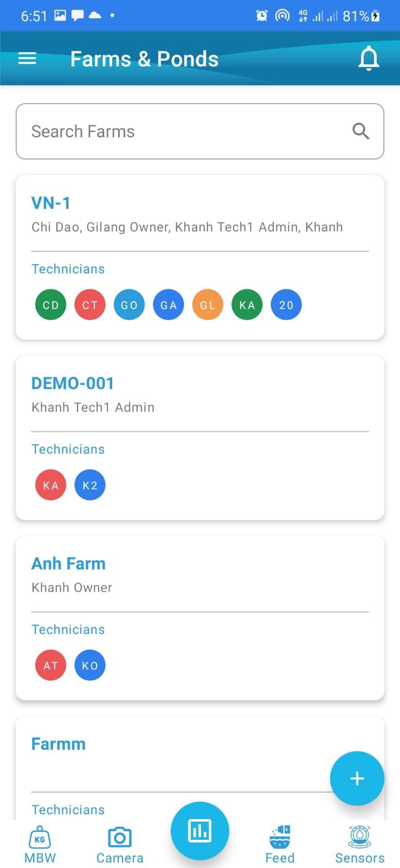The image size is (400, 868).
Task: Tap the plus add farm button
Action: pyautogui.click(x=357, y=778)
